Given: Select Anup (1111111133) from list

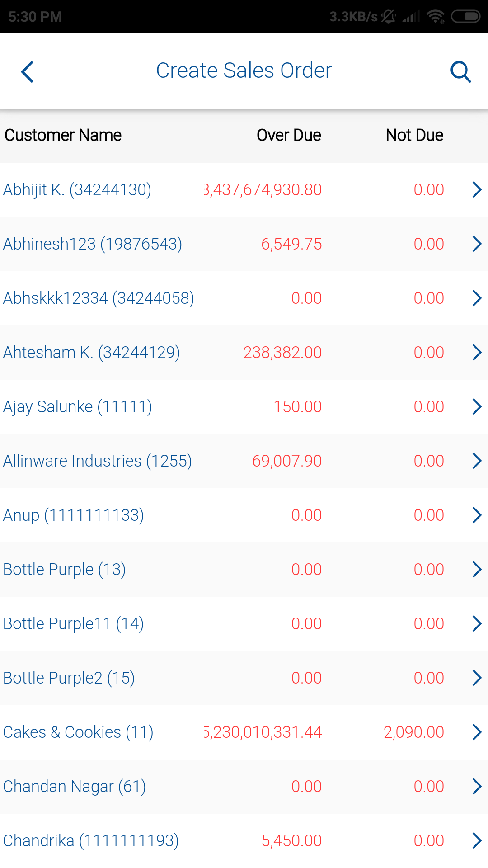Looking at the screenshot, I should pos(74,515).
